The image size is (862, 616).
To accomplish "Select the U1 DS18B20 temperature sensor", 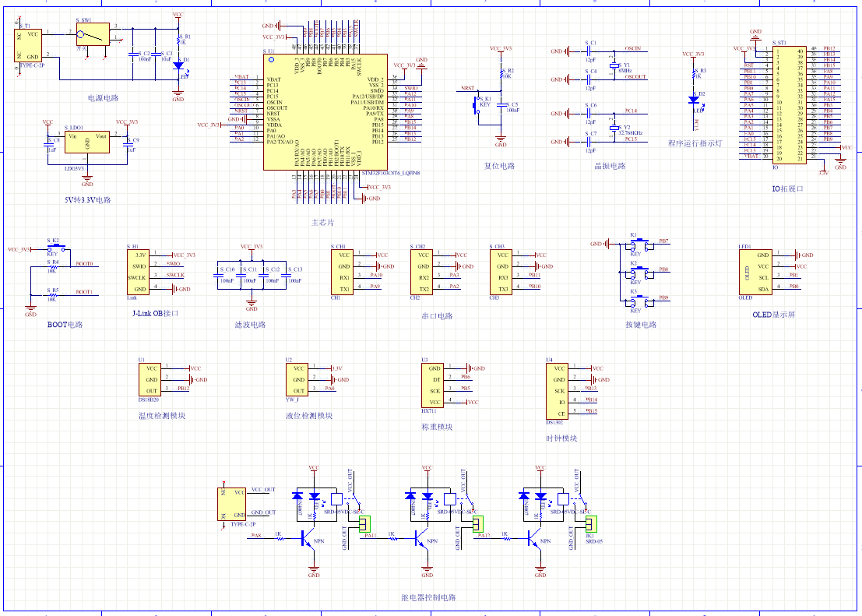I will pos(150,379).
